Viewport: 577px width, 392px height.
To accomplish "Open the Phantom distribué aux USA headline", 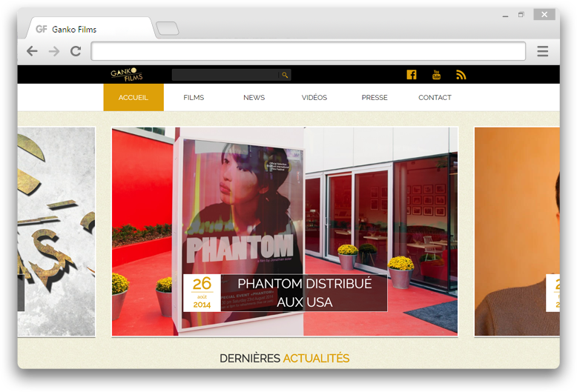I will coord(304,293).
